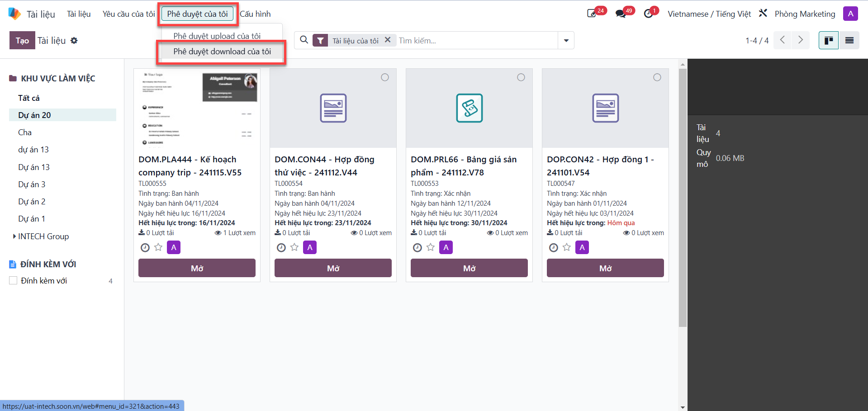
Task: Tick the Đính kèm với checkbox
Action: [x=13, y=280]
